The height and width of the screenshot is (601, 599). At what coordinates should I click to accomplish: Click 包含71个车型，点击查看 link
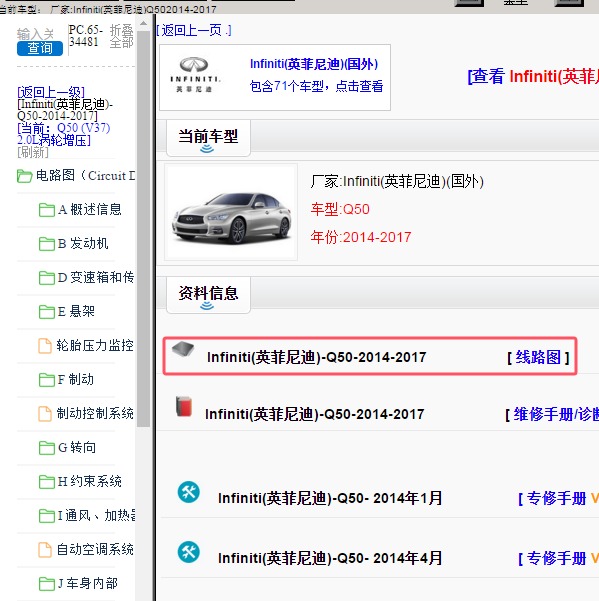316,86
